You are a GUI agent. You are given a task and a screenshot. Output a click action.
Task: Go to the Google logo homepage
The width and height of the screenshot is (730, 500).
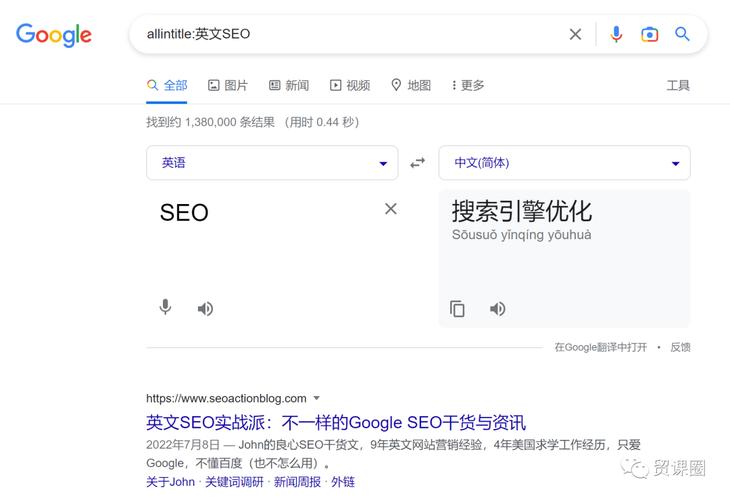(54, 34)
